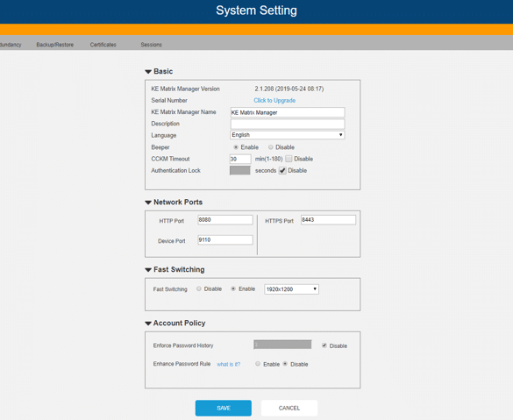The width and height of the screenshot is (513, 420).
Task: Collapse the Account Policy section
Action: pos(148,324)
